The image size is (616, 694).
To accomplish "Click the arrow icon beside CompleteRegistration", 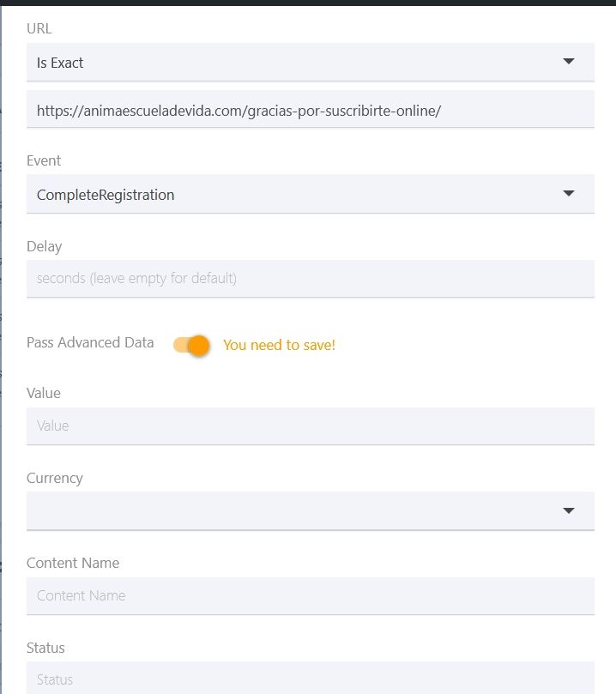I will tap(569, 193).
